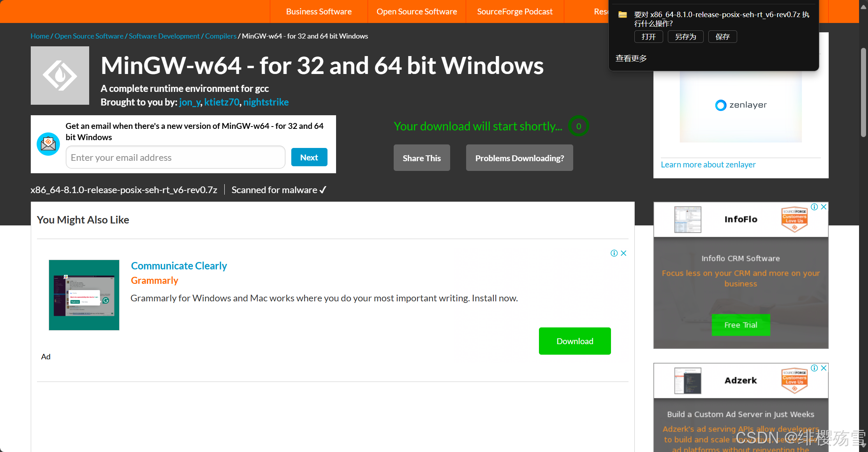
Task: Open the nightstrike author link
Action: (266, 102)
